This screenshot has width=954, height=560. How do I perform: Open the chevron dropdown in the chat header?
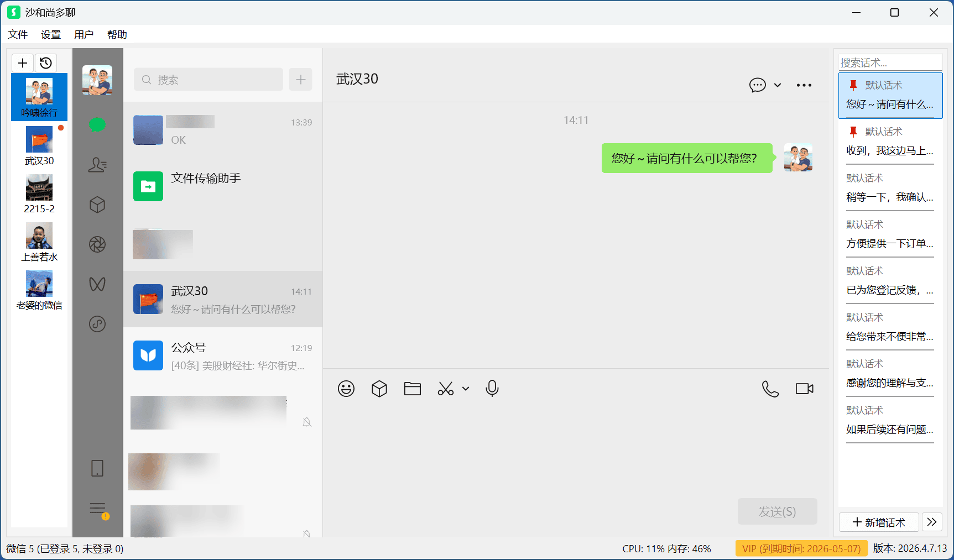[x=778, y=85]
